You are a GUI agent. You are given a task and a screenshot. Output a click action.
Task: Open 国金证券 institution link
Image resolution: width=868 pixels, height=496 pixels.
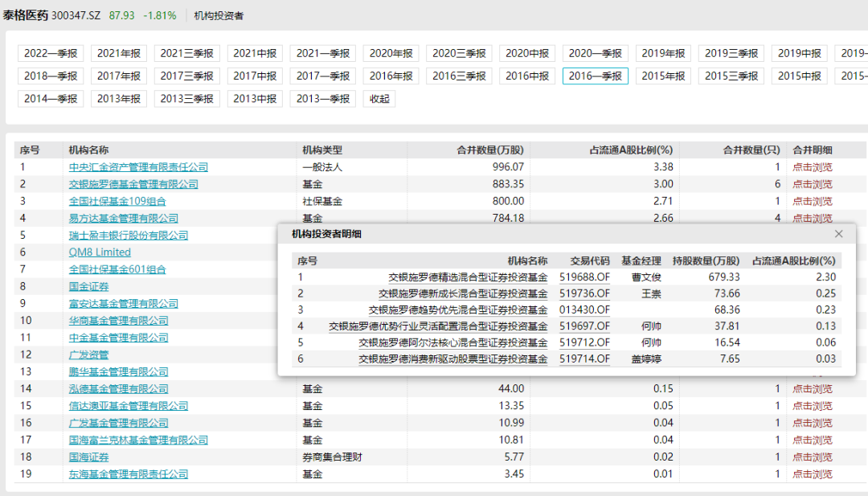(x=88, y=286)
